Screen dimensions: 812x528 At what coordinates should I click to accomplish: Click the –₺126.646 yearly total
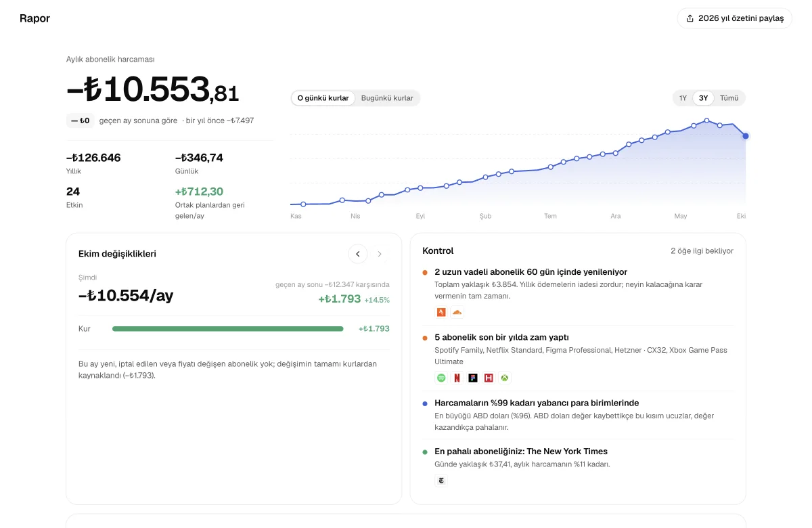[93, 158]
